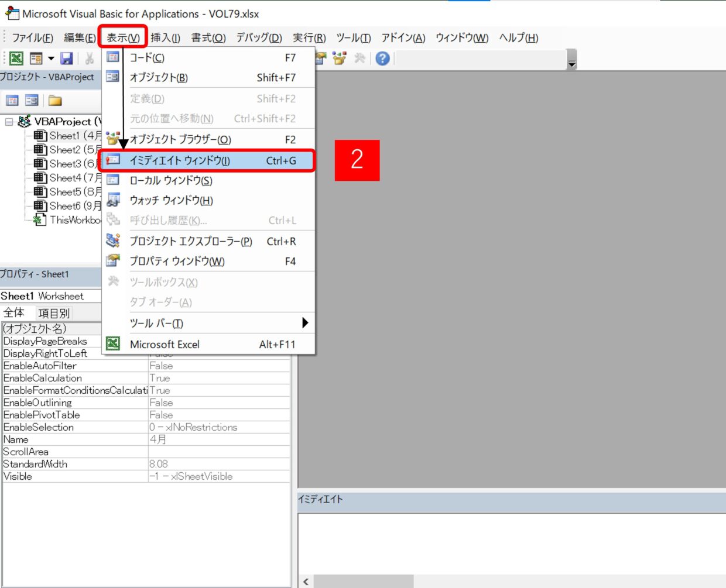Collapse the VBAProject tree node

coord(9,122)
